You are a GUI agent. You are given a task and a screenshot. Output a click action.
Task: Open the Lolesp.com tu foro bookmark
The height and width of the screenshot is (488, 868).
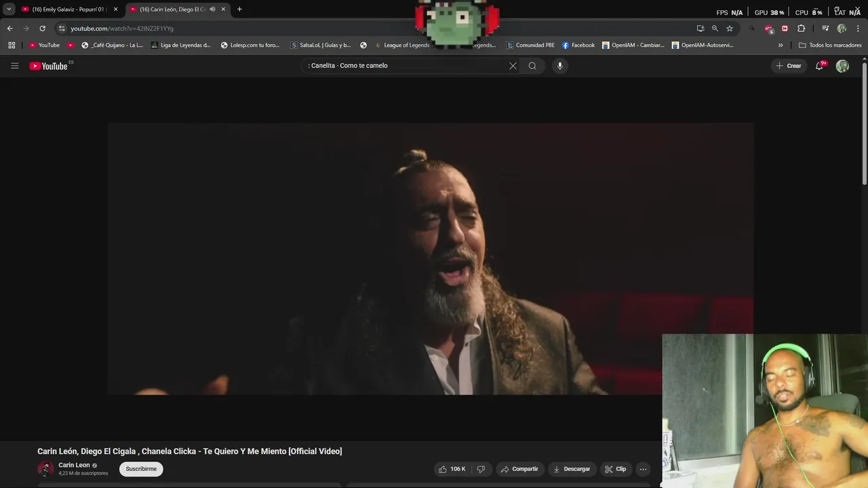(250, 45)
